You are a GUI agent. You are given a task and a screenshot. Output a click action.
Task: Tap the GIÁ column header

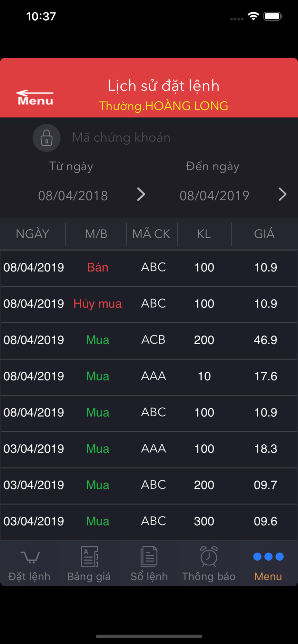click(x=264, y=234)
